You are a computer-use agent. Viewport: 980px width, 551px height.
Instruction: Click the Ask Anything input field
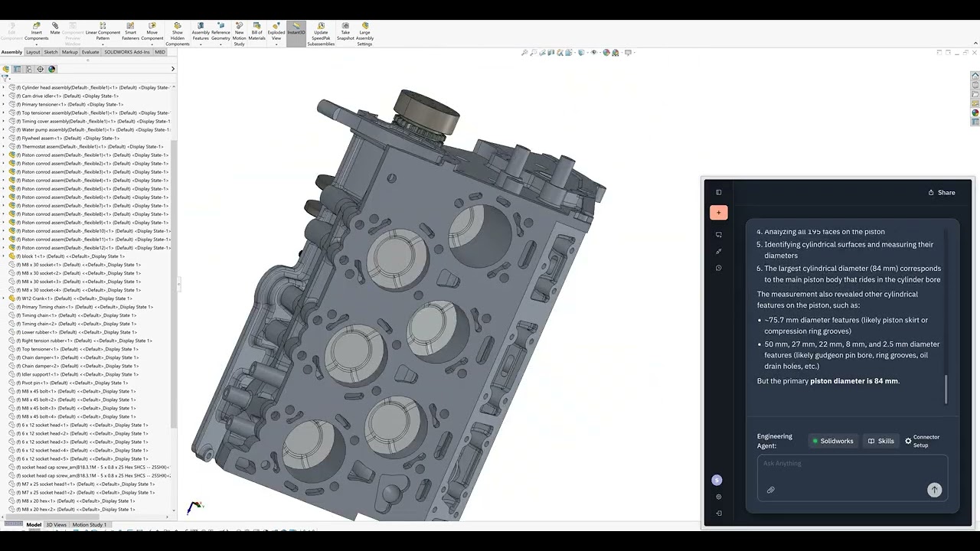[x=852, y=464]
